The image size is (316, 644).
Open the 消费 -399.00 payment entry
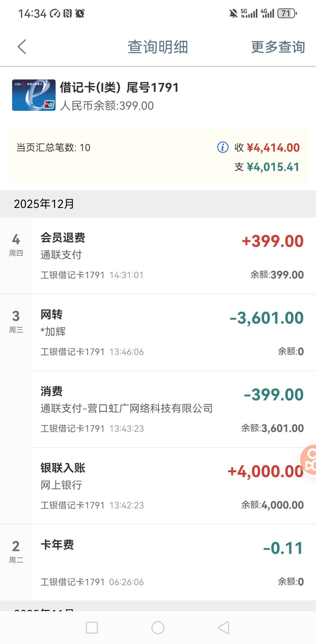(x=172, y=409)
